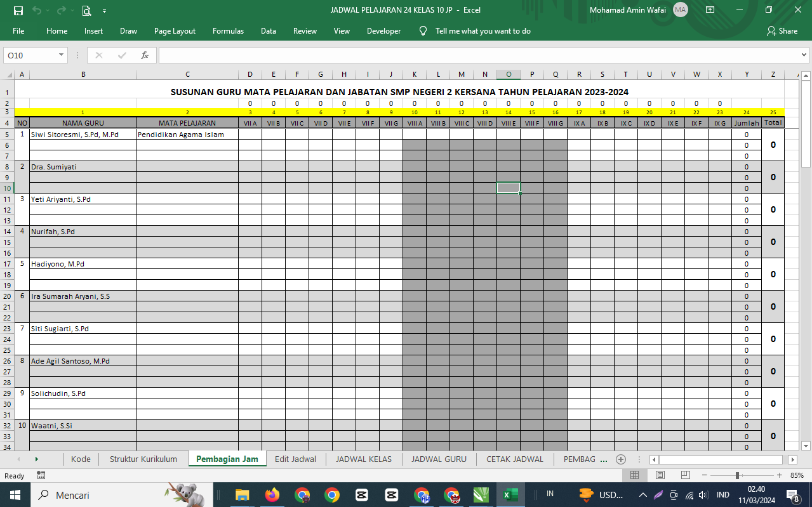Screen dimensions: 812x507
Task: Click the Insert Function fx icon
Action: coord(144,55)
